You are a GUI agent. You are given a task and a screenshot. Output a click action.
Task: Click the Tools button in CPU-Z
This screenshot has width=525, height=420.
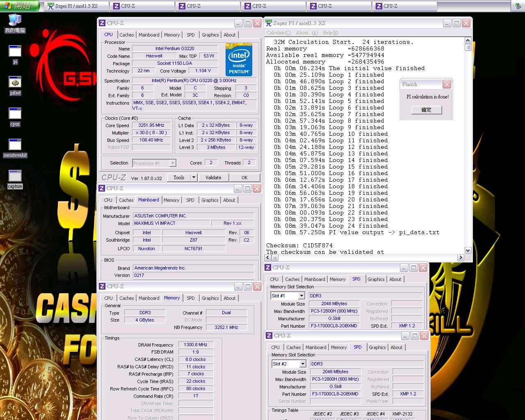(179, 178)
